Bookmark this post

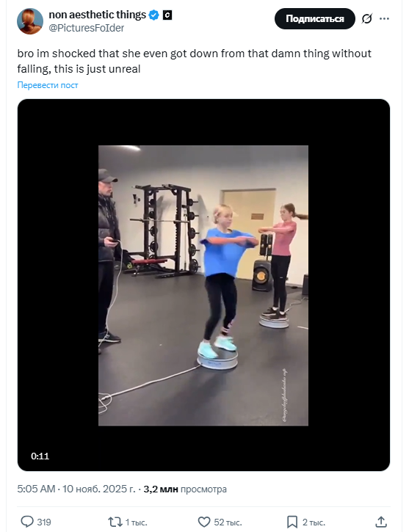point(292,522)
